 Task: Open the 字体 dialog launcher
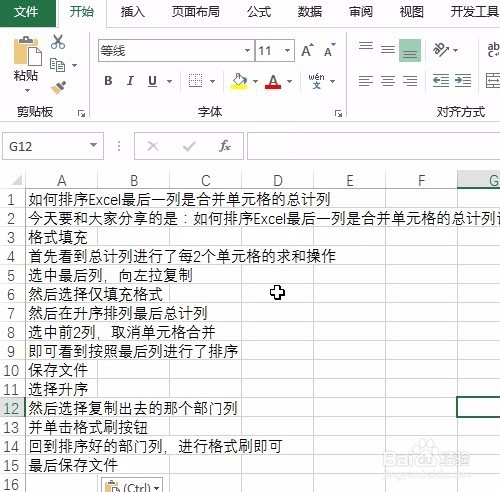point(338,114)
